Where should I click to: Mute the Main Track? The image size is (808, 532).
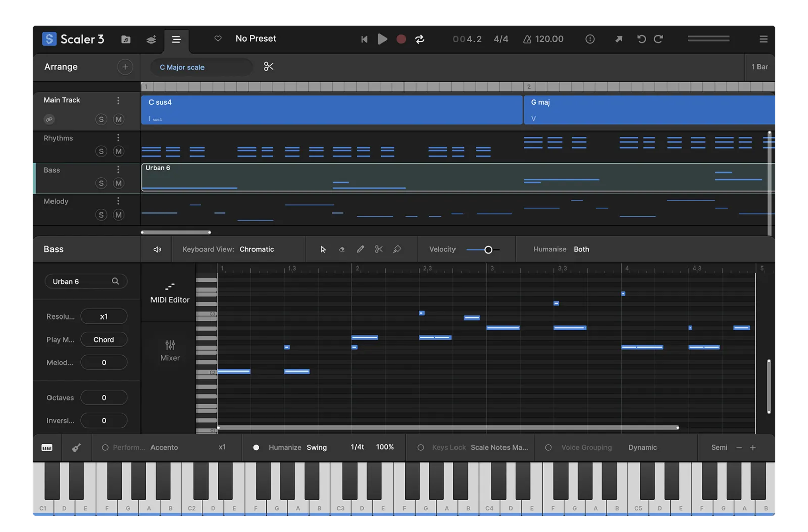[x=118, y=119]
